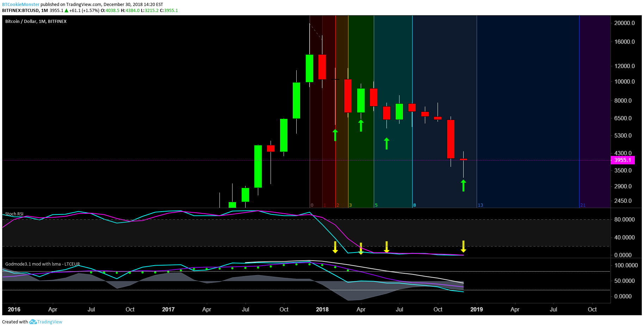Image resolution: width=644 pixels, height=328 pixels.
Task: Click the large red November 2018 candle
Action: point(451,139)
